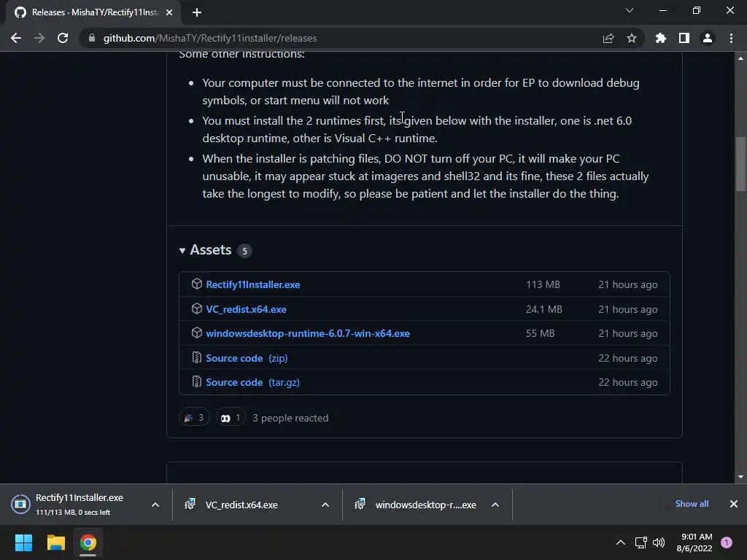Click the browser forward arrow
This screenshot has height=560, width=747.
[39, 38]
